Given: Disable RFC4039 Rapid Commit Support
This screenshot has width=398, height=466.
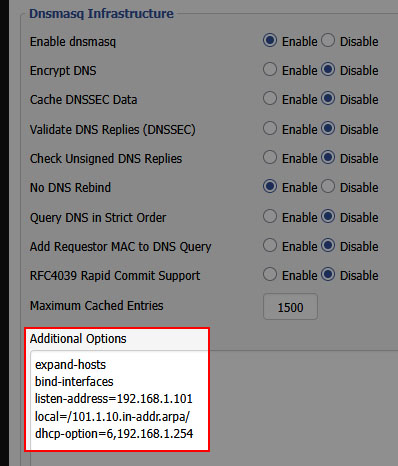Looking at the screenshot, I should click(328, 275).
